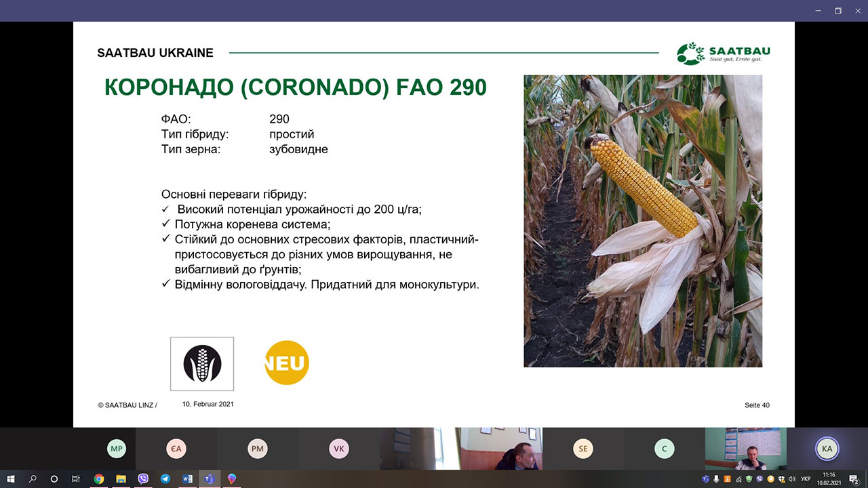Image resolution: width=868 pixels, height=488 pixels.
Task: Open File Explorer from taskbar
Action: click(x=121, y=479)
